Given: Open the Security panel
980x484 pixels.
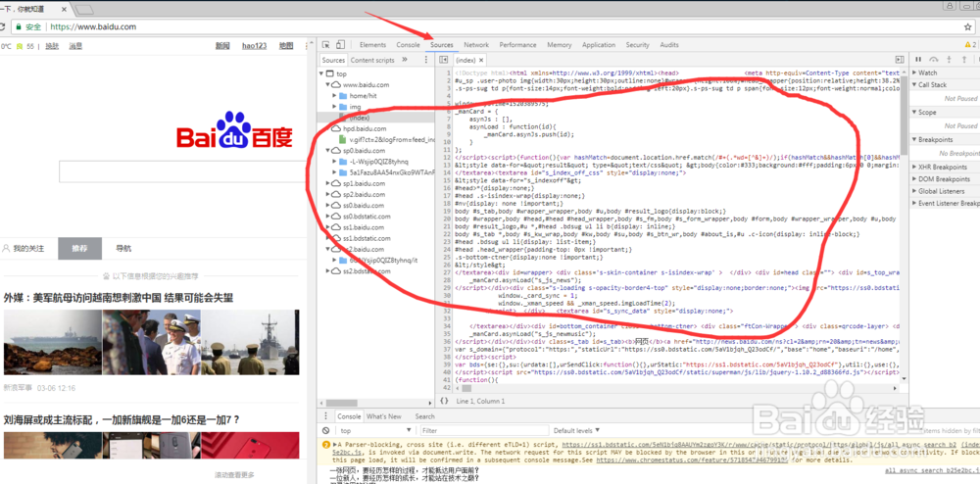Looking at the screenshot, I should 638,45.
